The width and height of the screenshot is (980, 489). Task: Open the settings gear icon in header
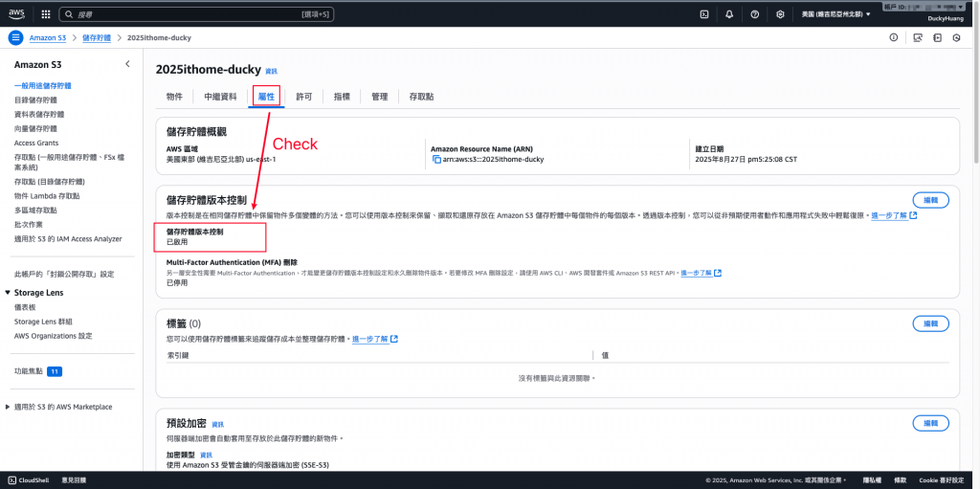click(780, 13)
